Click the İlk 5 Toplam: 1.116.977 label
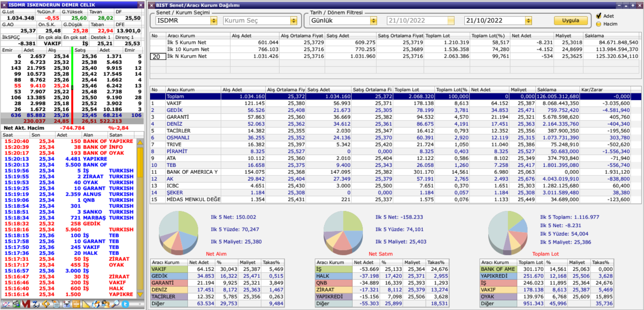This screenshot has width=644, height=310. 570,217
